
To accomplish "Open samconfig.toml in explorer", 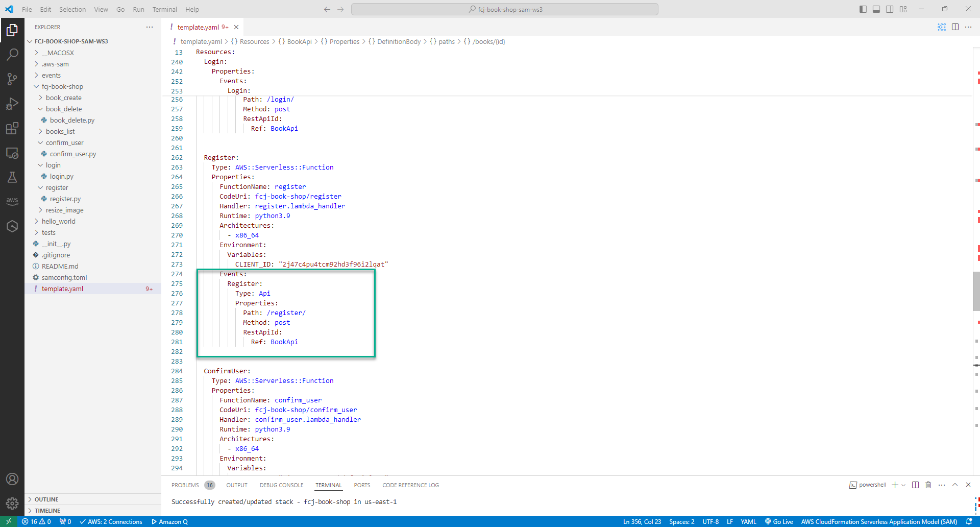I will [x=64, y=277].
